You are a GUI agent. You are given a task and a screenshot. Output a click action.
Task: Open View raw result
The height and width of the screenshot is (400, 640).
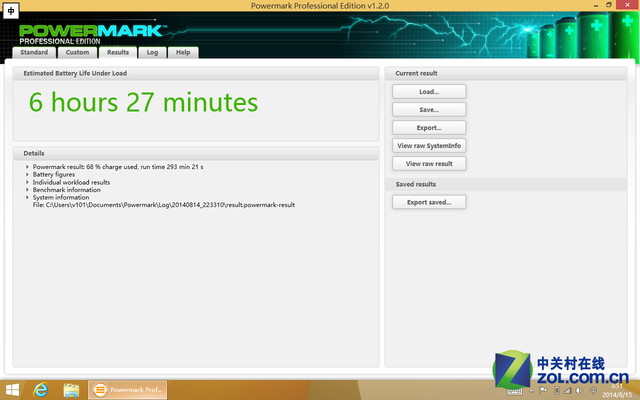coord(429,164)
